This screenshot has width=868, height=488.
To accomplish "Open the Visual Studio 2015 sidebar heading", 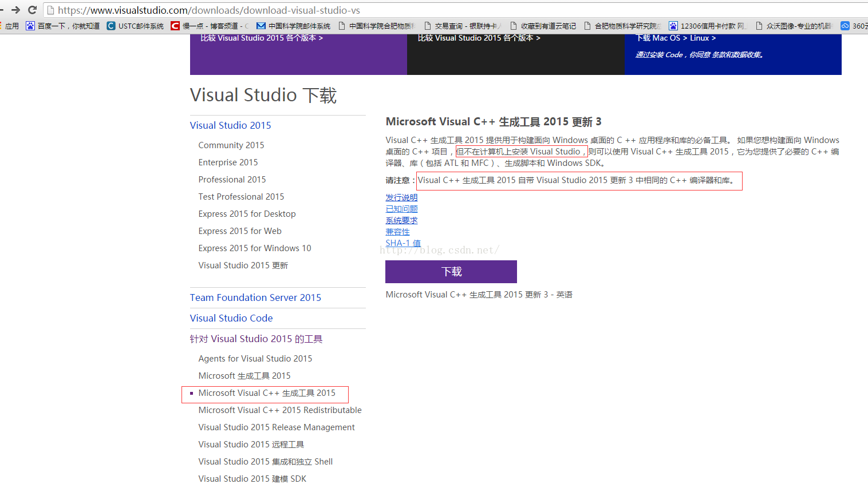I will click(230, 125).
